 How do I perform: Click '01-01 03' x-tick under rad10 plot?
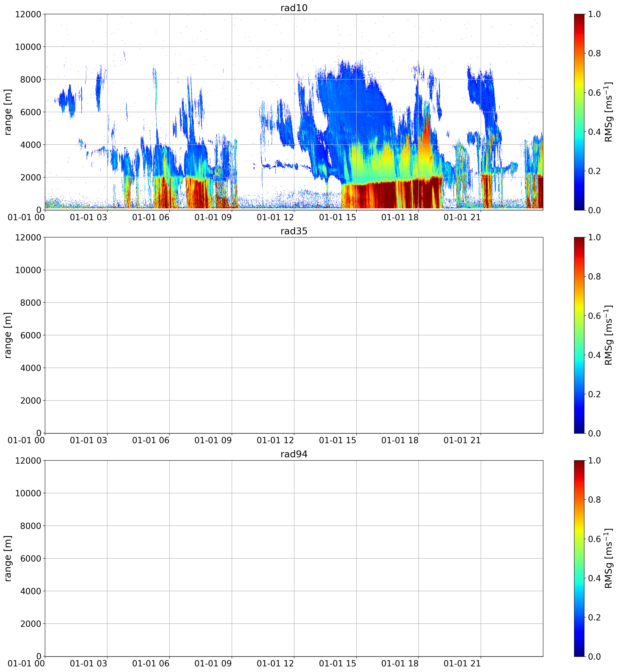coord(88,217)
